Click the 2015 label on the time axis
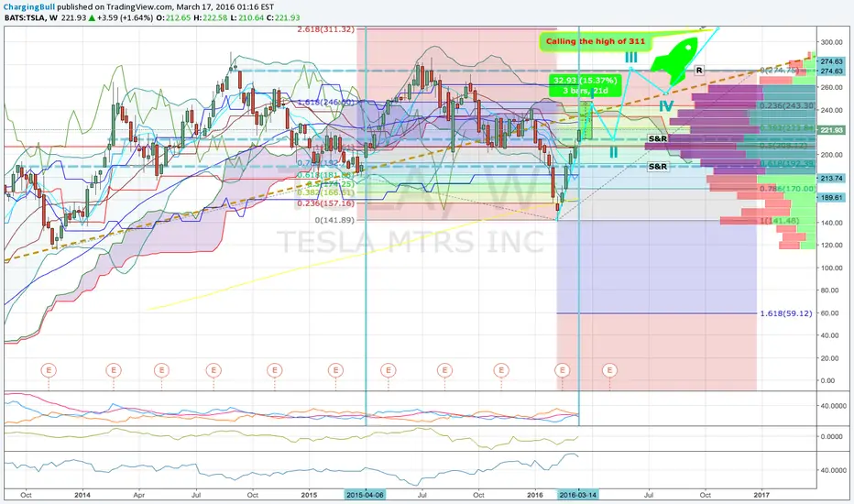Viewport: 854px width, 504px height. coord(309,495)
